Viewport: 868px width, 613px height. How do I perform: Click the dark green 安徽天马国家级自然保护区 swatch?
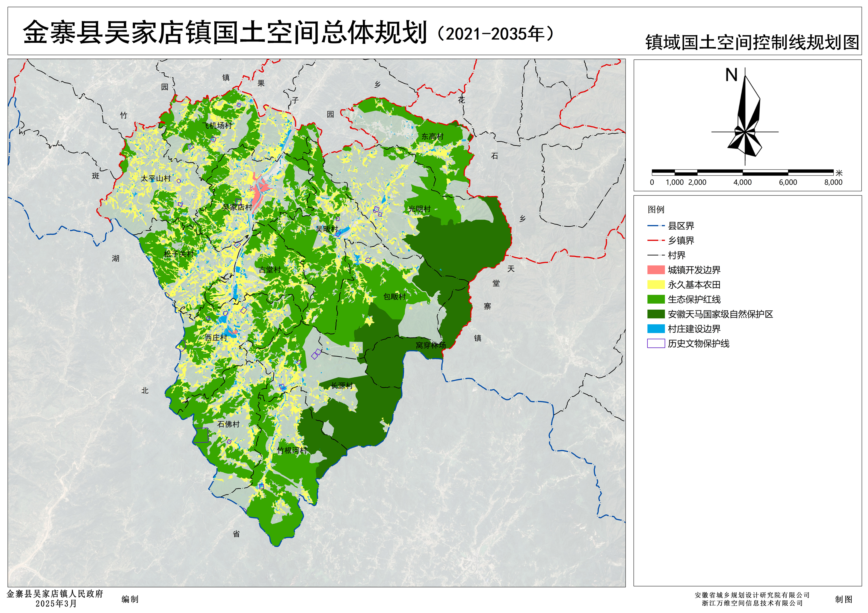click(656, 314)
